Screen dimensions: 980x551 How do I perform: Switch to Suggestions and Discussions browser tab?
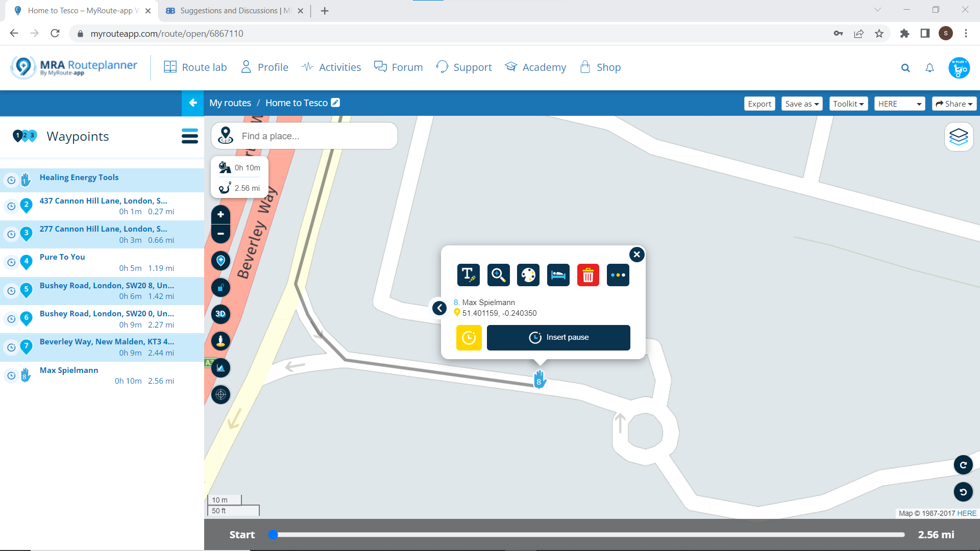pyautogui.click(x=235, y=11)
